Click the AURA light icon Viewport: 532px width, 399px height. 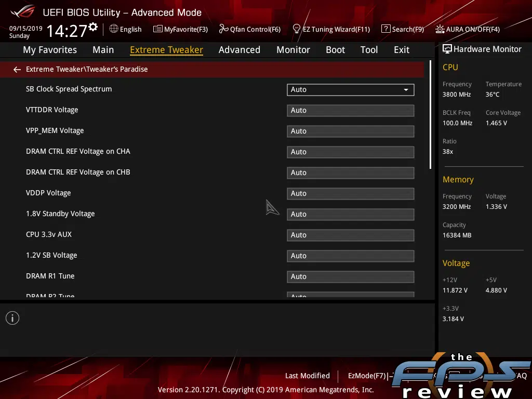pos(440,29)
